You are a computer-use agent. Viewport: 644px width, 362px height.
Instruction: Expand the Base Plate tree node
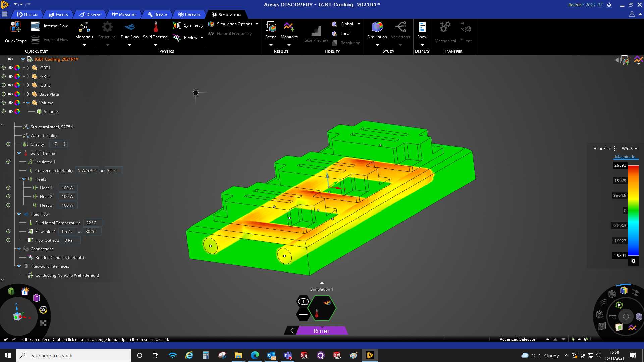coord(28,94)
